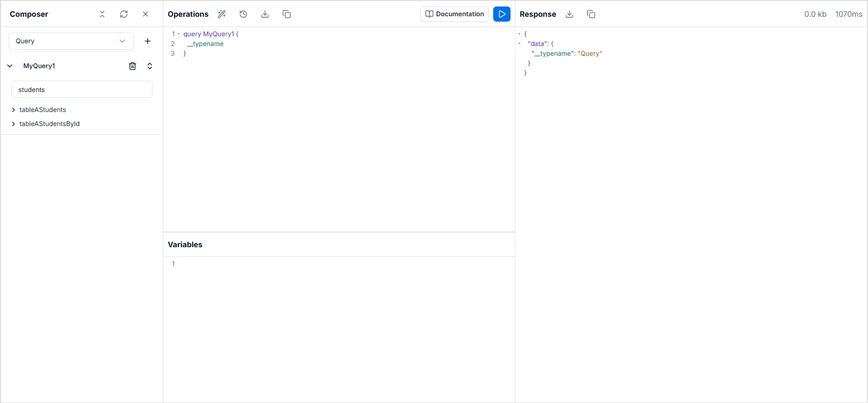Add a new operation with plus icon
Viewport: 868px width, 403px height.
pyautogui.click(x=148, y=41)
